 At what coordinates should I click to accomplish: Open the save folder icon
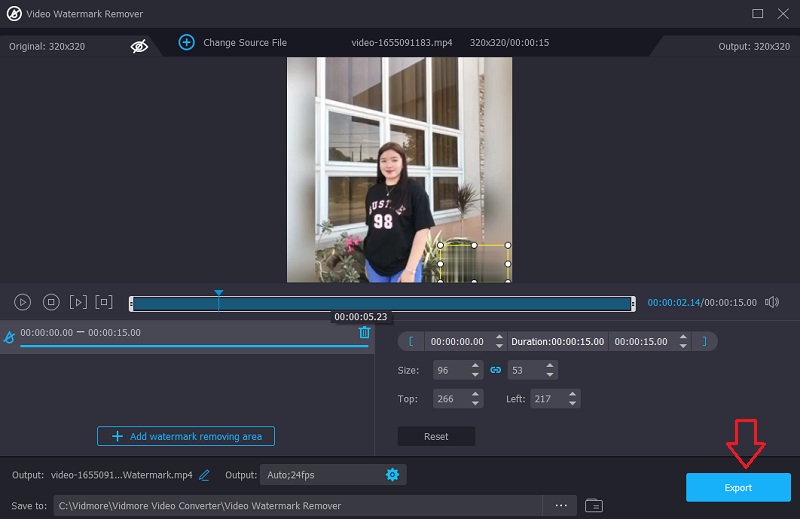(x=593, y=505)
